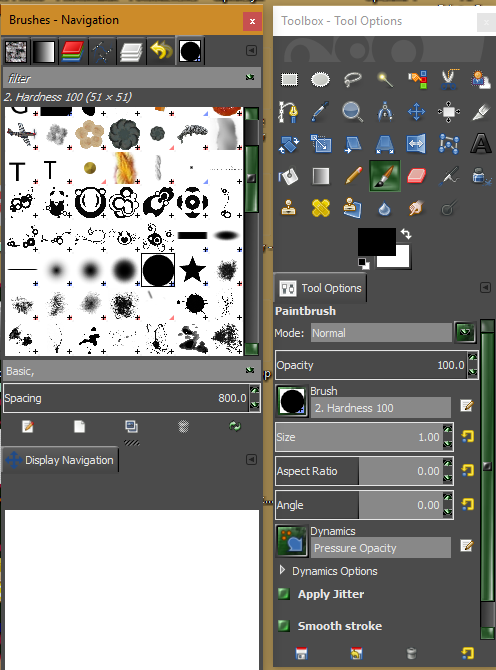Select the Free Select lasso tool

pyautogui.click(x=352, y=79)
